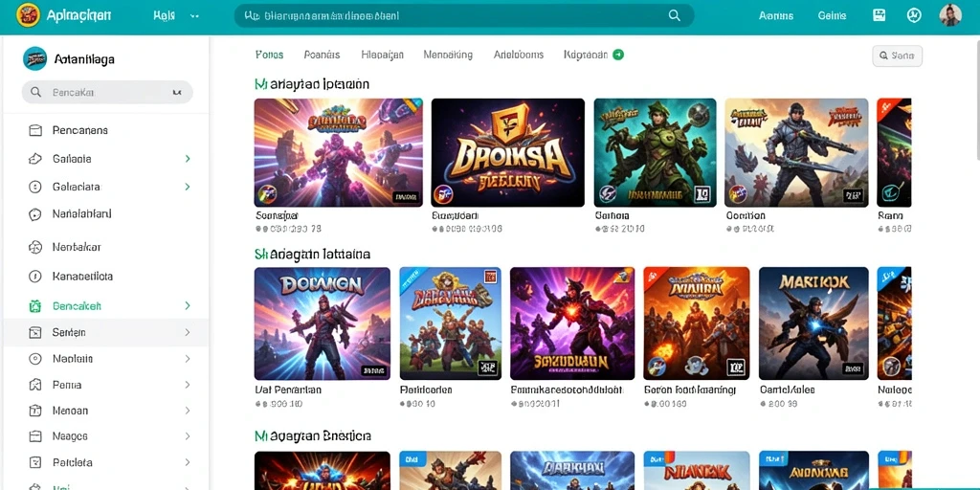Expand the Menoan sidebar chevron
The width and height of the screenshot is (980, 490).
[x=187, y=411]
